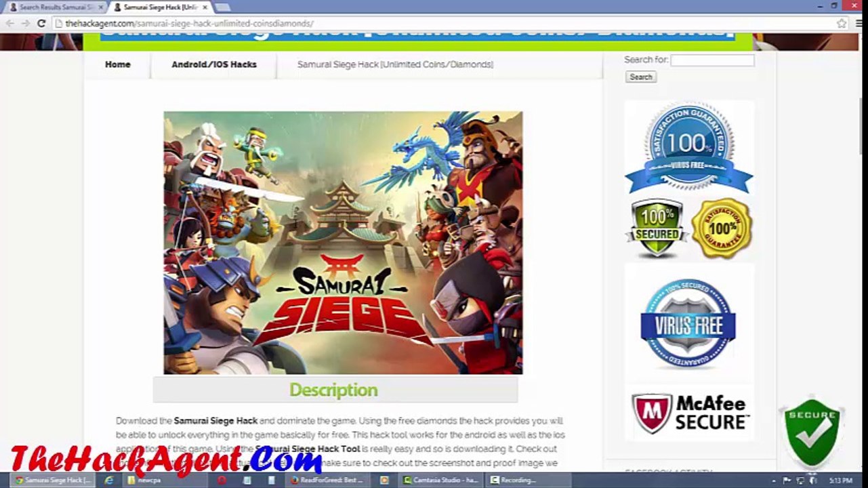The height and width of the screenshot is (488, 868).
Task: Open Chrome Samurai Siege Hack taskbar item
Action: tap(54, 480)
